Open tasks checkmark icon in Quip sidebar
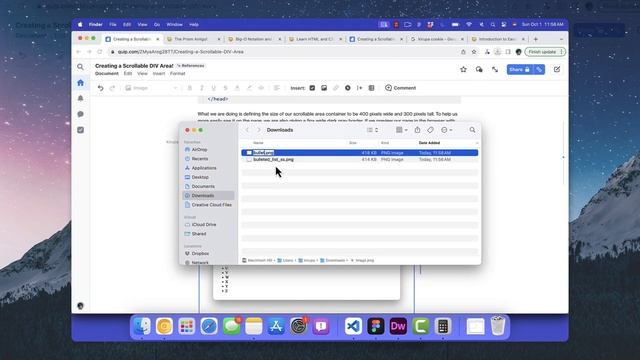640x360 pixels. 80,130
